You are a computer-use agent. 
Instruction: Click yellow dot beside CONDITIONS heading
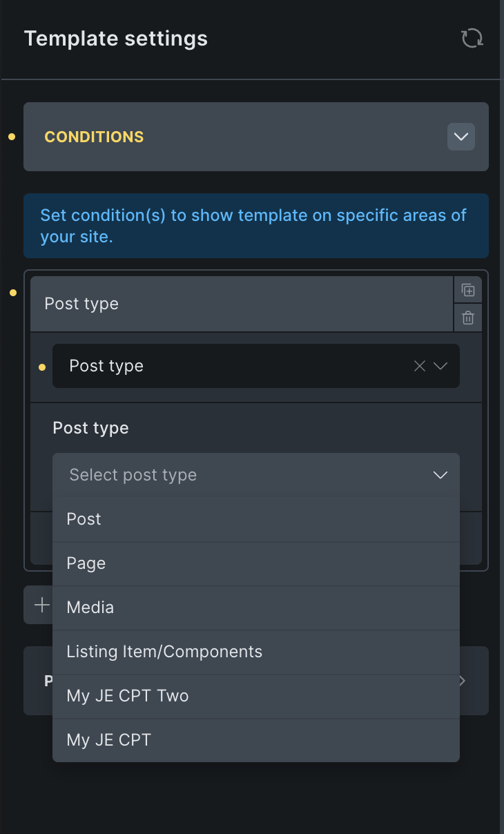tap(12, 137)
